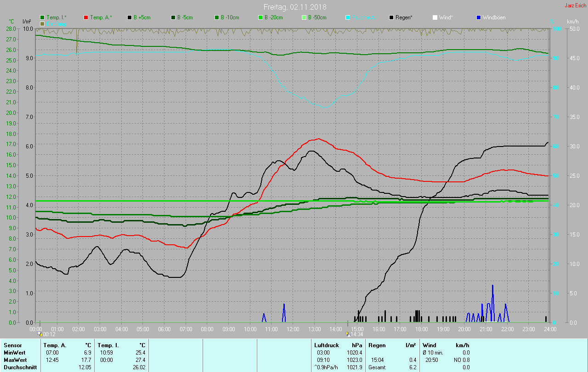Screen dimensions: 588x372
Task: Toggle the B -5cm legend entry
Action: coord(173,17)
